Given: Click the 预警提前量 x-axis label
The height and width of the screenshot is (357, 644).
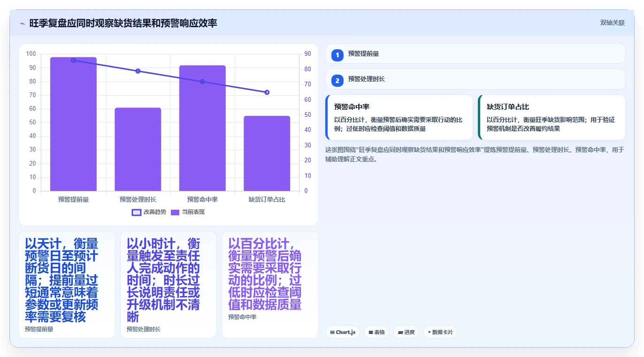Looking at the screenshot, I should pos(73,199).
